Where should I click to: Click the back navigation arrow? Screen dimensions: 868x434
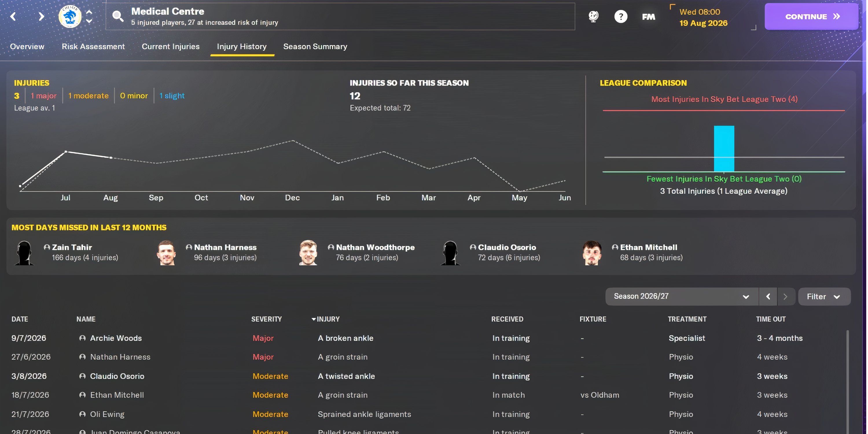(12, 16)
